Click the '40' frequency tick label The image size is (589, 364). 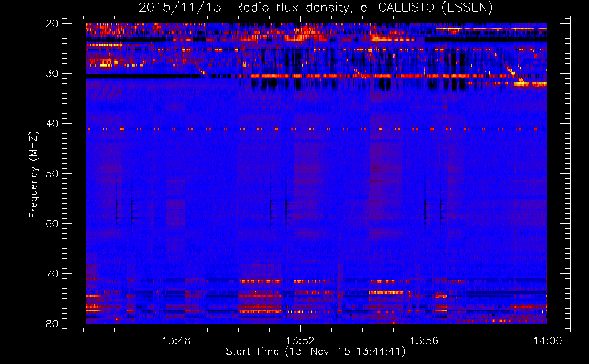(52, 124)
